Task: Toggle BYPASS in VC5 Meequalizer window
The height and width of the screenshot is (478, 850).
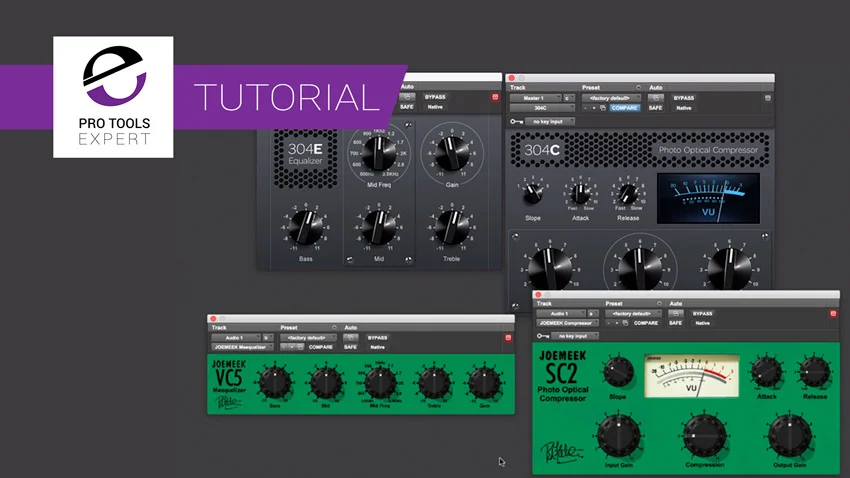Action: click(x=377, y=338)
